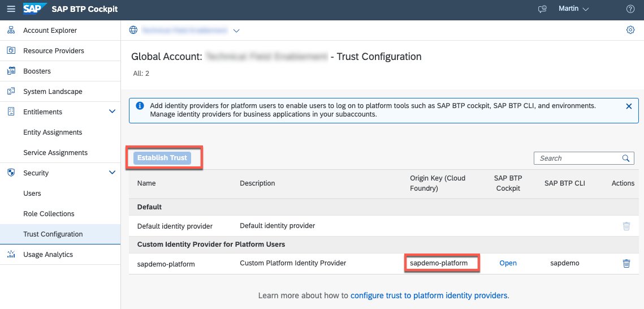Open the help question mark icon
This screenshot has height=309, width=644.
(x=630, y=9)
